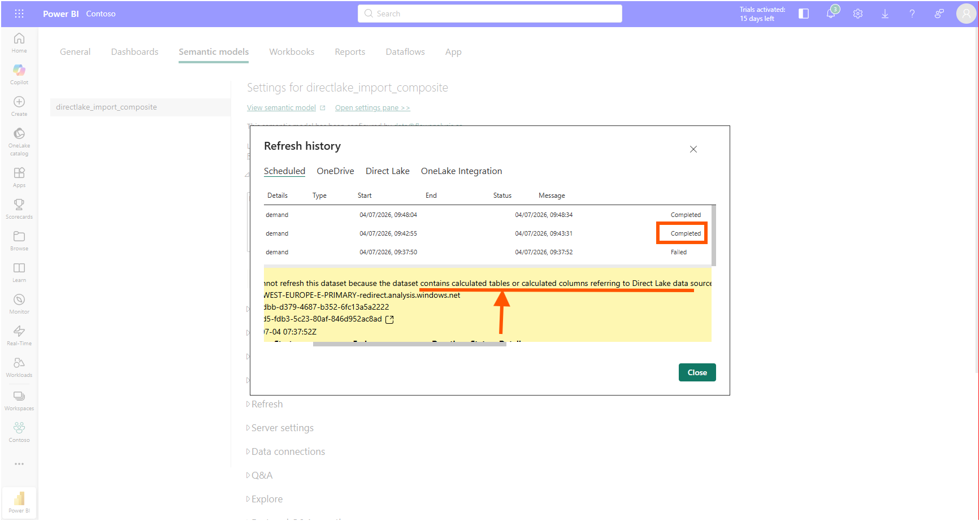
Task: Open the user account avatar
Action: [966, 14]
